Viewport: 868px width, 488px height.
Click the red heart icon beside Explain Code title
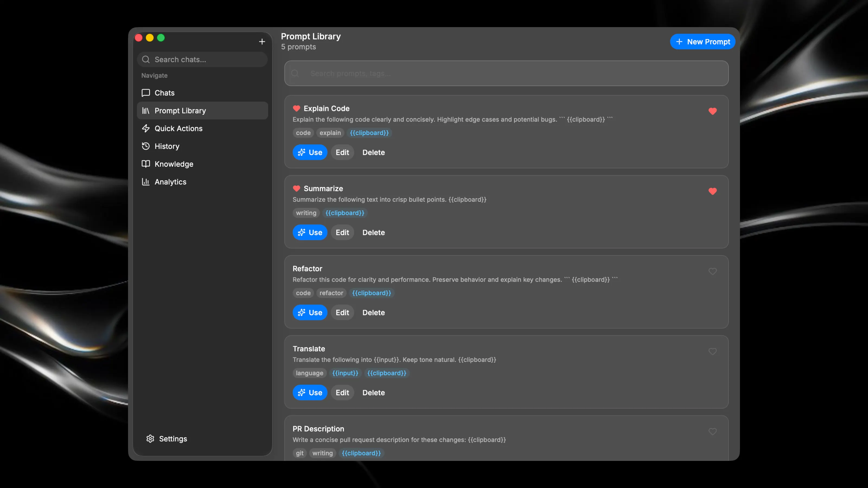point(296,108)
